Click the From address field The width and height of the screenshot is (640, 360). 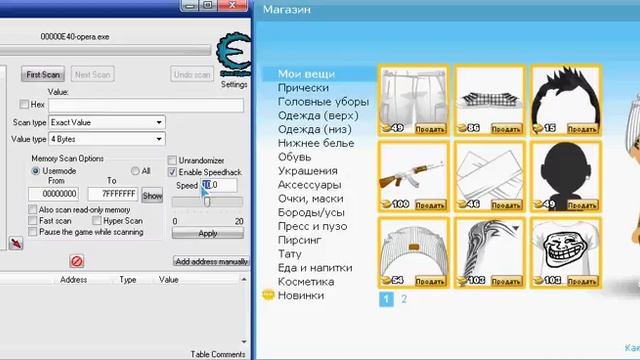click(x=53, y=194)
